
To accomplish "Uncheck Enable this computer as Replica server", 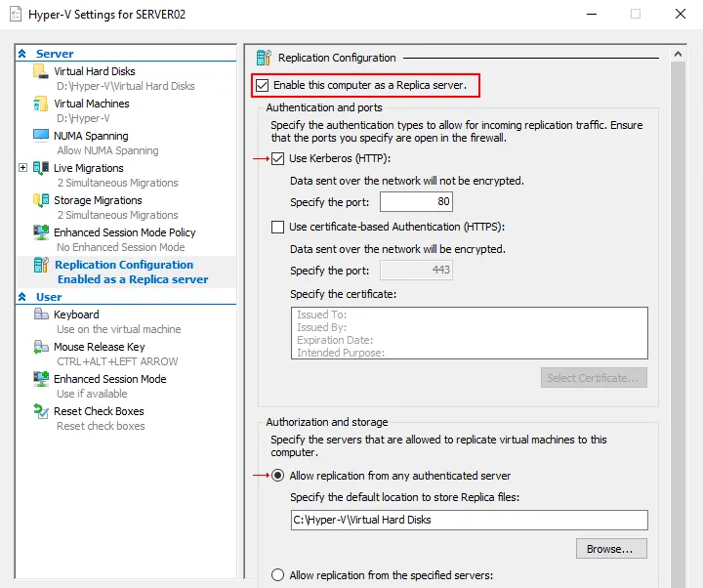I will 262,86.
